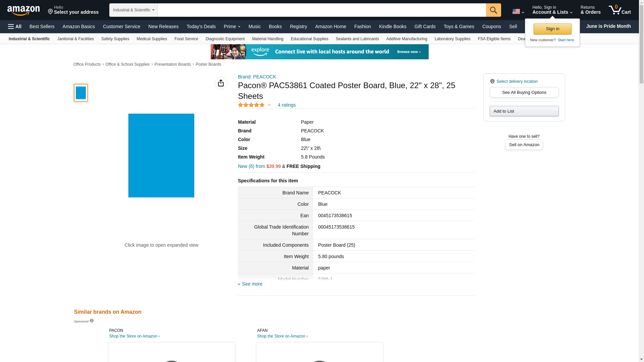Open the 4 ratings link
Screen dimensions: 644x362
(x=286, y=105)
